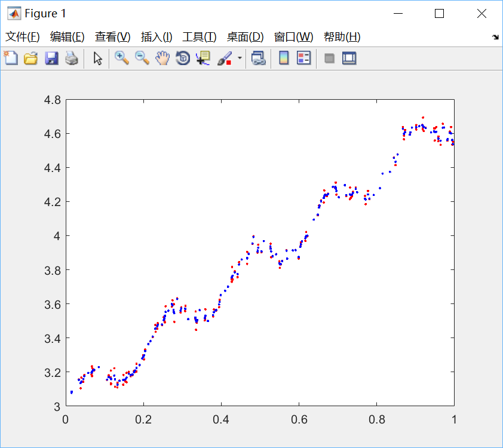
Task: Open the brush color dropdown arrow
Action: tap(240, 58)
